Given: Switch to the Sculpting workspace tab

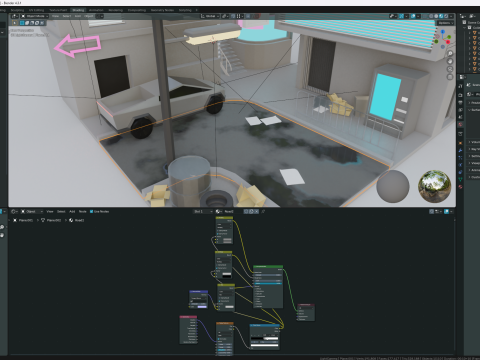Looking at the screenshot, I should pos(17,10).
